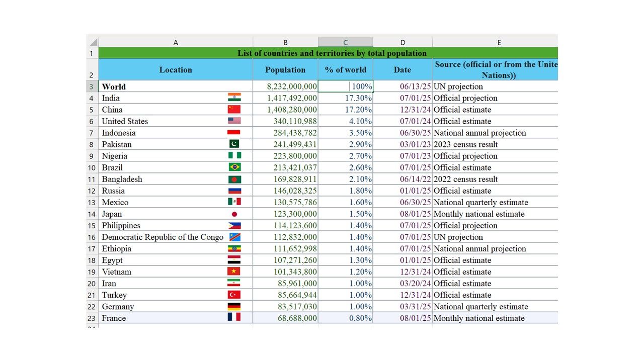Select row 3 header
Viewport: 644px width, 362px height.
click(x=92, y=86)
